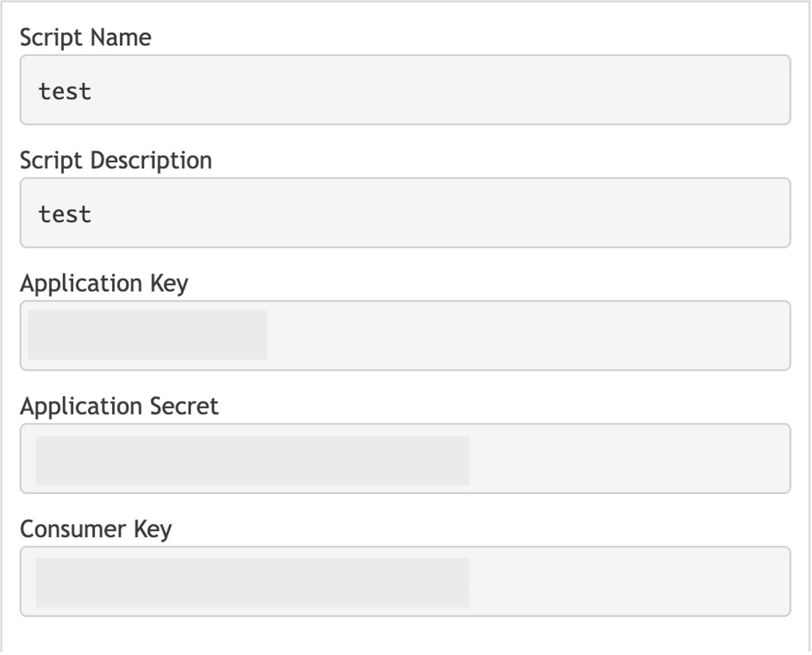Image resolution: width=812 pixels, height=655 pixels.
Task: Place cursor on "test" in Script Description
Action: click(x=65, y=214)
